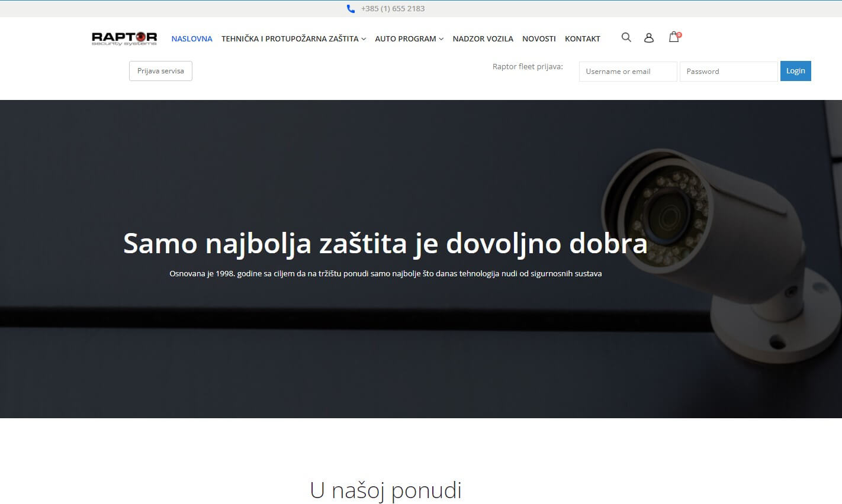Click the hero headline "Samo najbolja zaštita"

click(x=385, y=243)
